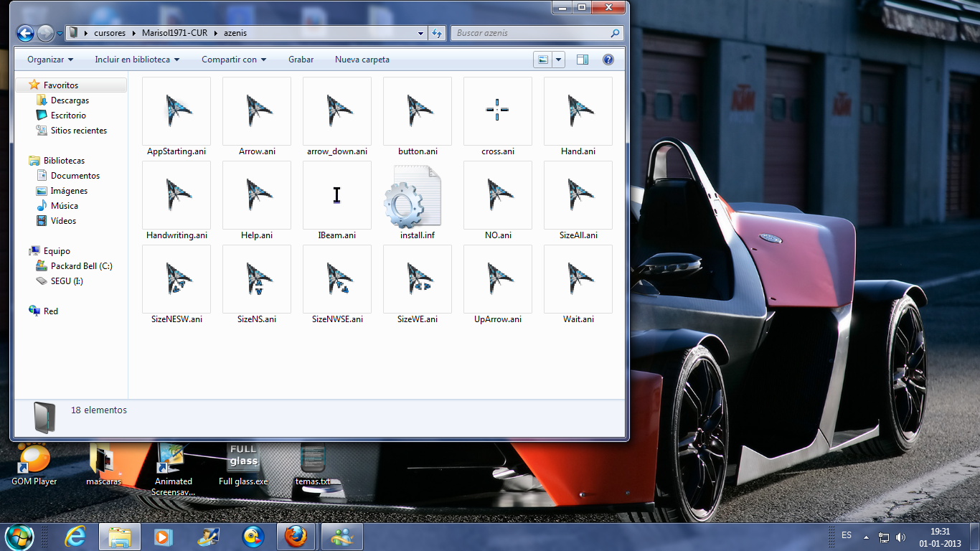
Task: Select mascaras desktop folder
Action: point(103,465)
